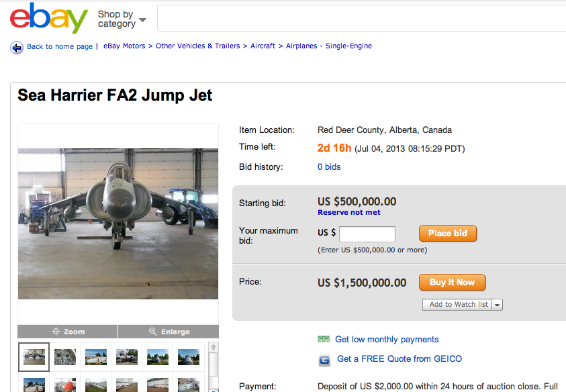This screenshot has height=392, width=566.
Task: Open the eBay Motors breadcrumb
Action: 124,46
